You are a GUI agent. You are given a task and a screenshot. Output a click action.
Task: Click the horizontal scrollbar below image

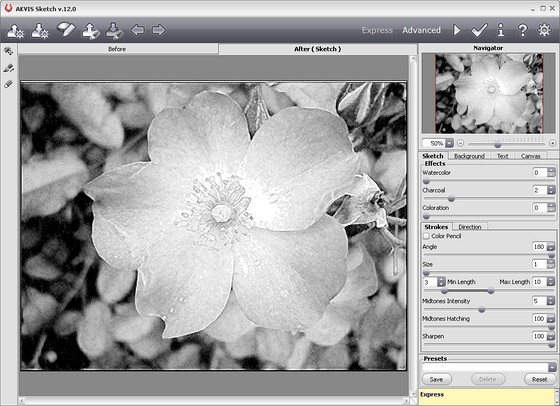214,401
